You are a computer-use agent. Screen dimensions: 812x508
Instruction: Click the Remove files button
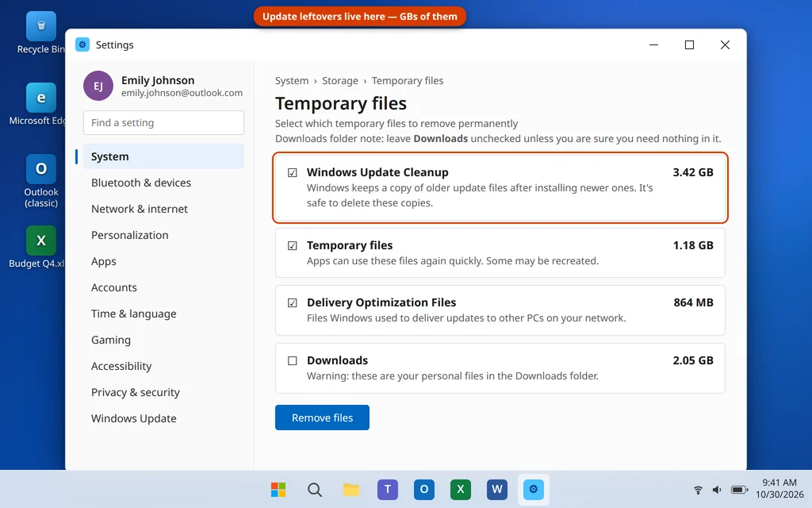coord(322,418)
